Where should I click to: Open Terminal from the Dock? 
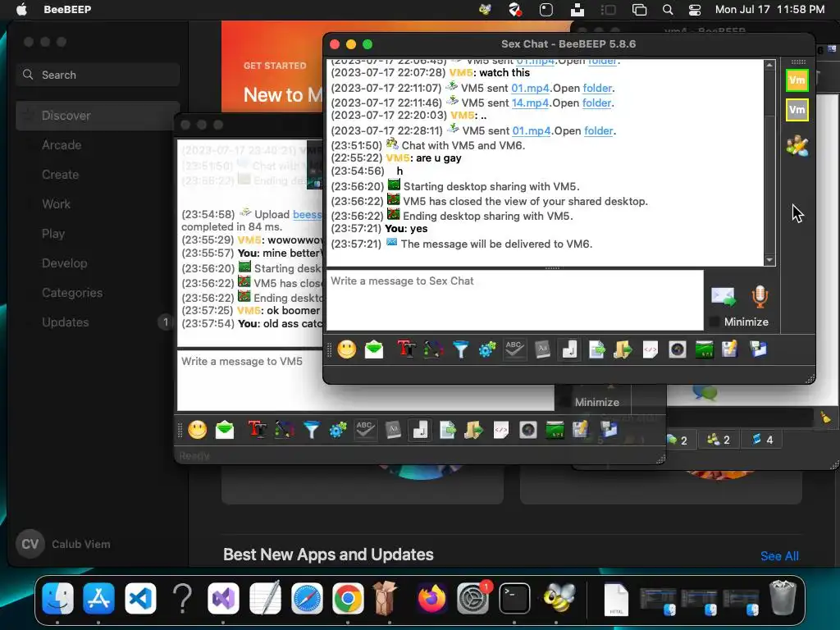coord(515,598)
